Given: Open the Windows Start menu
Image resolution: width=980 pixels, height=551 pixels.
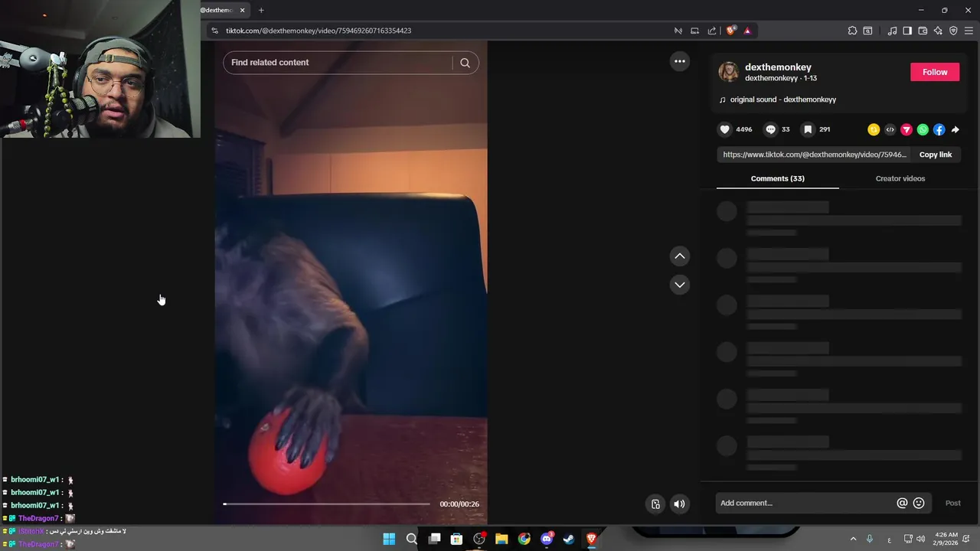Looking at the screenshot, I should [x=389, y=539].
